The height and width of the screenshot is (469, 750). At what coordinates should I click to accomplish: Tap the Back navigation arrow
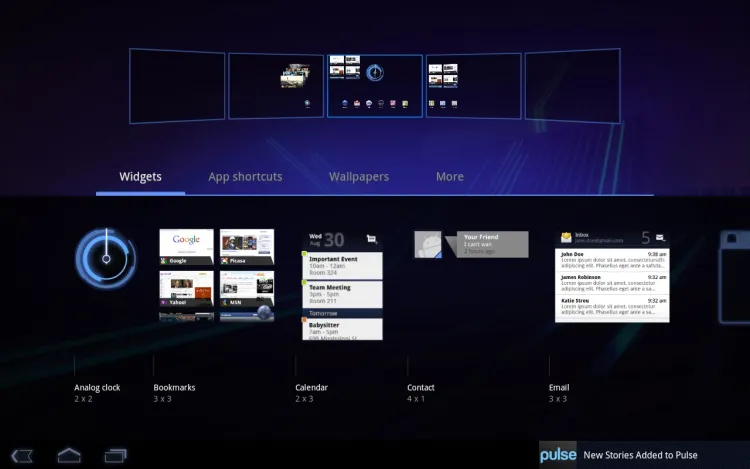[22, 455]
